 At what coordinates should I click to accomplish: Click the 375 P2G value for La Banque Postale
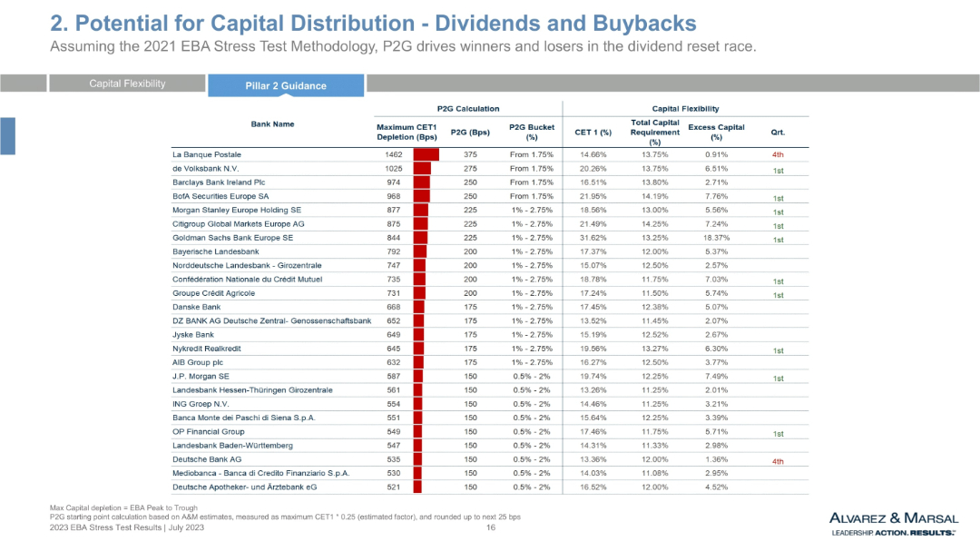[x=470, y=154]
